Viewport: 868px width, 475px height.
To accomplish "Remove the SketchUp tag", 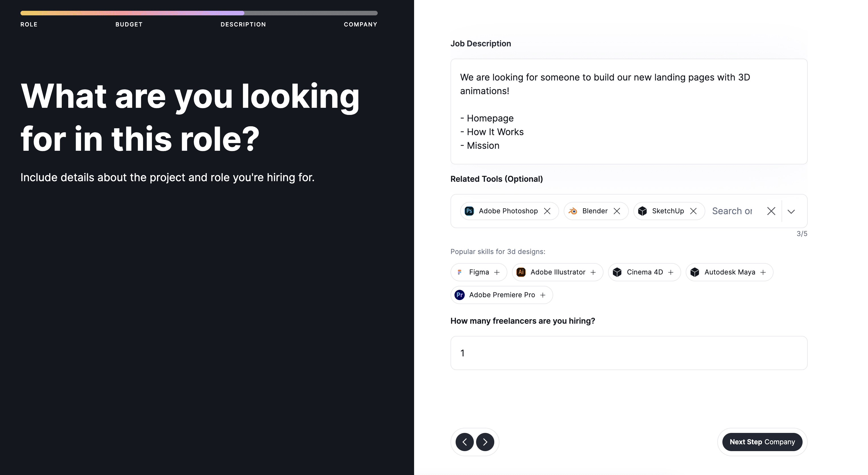I will 693,211.
